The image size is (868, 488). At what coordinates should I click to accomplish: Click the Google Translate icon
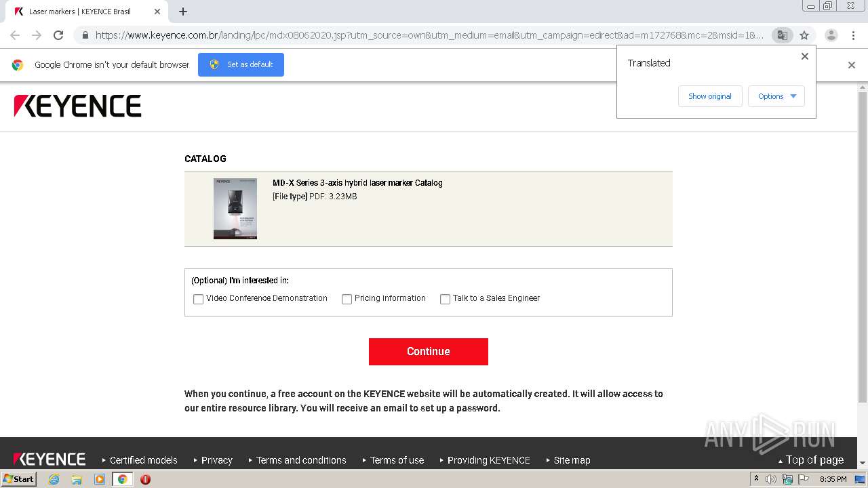[782, 35]
